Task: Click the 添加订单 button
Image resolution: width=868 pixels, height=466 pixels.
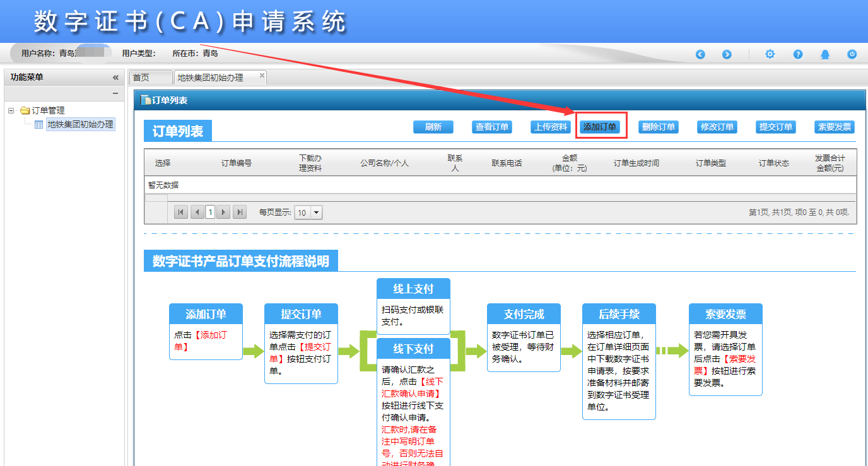Action: [x=600, y=127]
